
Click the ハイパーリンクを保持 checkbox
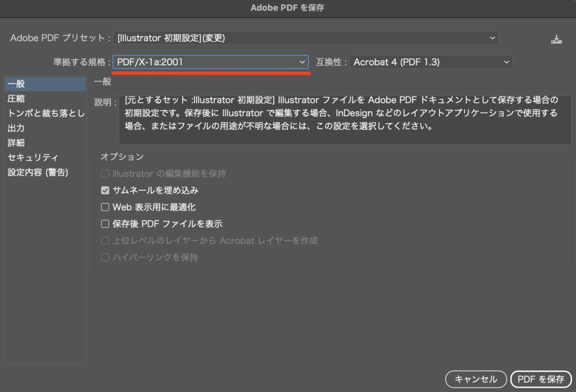(105, 257)
